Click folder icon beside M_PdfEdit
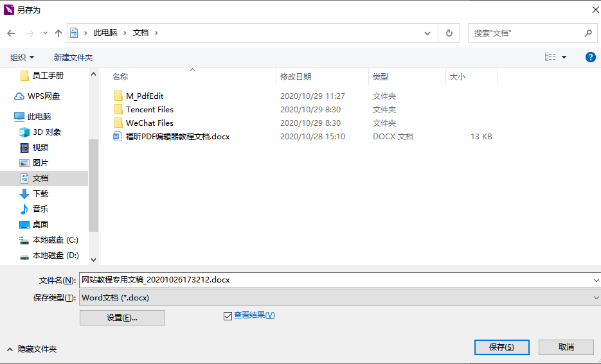This screenshot has height=364, width=601. pyautogui.click(x=118, y=96)
